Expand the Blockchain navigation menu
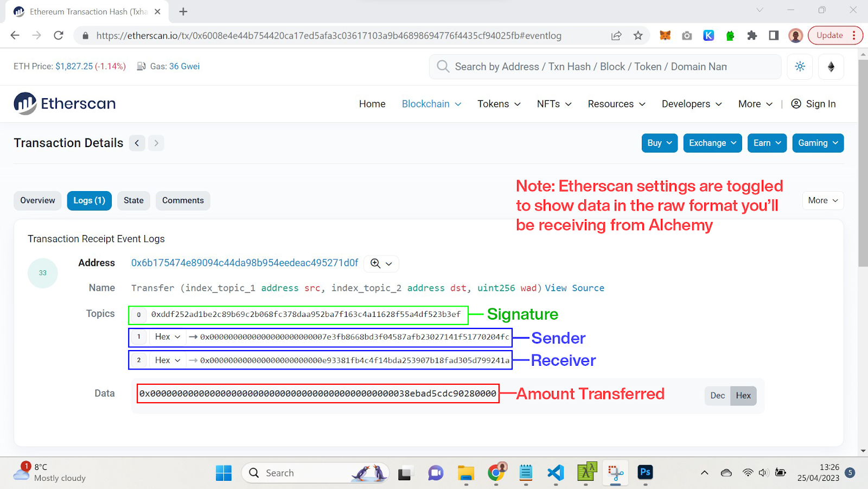Image resolution: width=868 pixels, height=489 pixels. click(x=431, y=104)
